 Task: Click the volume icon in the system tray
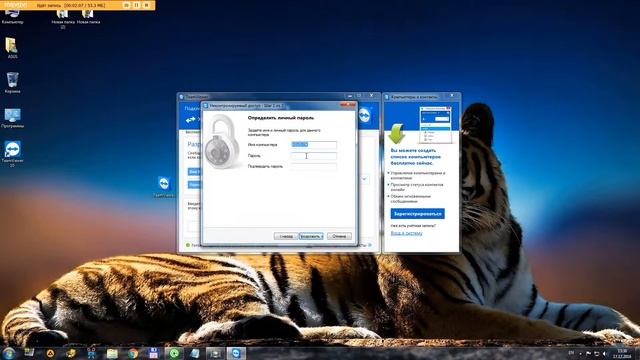(x=604, y=353)
